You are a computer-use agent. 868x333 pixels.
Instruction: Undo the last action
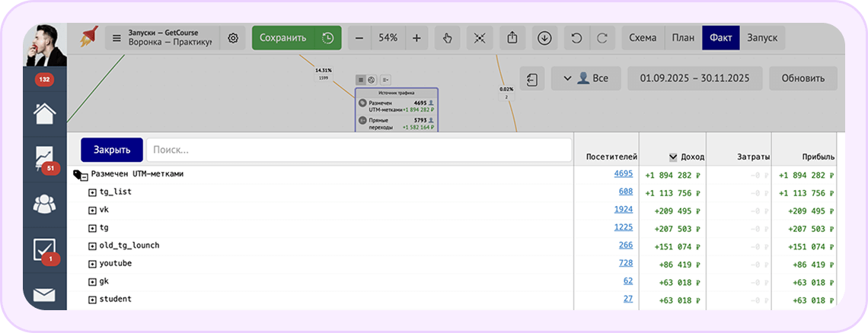[576, 38]
